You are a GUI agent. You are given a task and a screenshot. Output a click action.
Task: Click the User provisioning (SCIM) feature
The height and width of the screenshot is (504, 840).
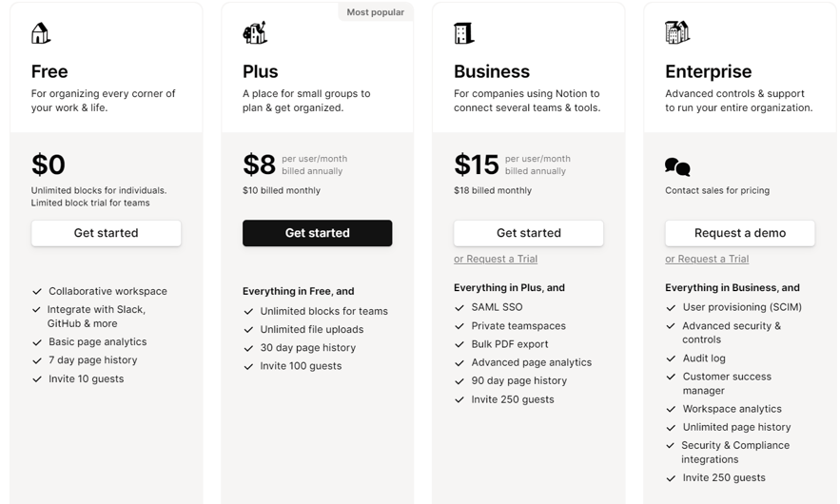(x=742, y=307)
